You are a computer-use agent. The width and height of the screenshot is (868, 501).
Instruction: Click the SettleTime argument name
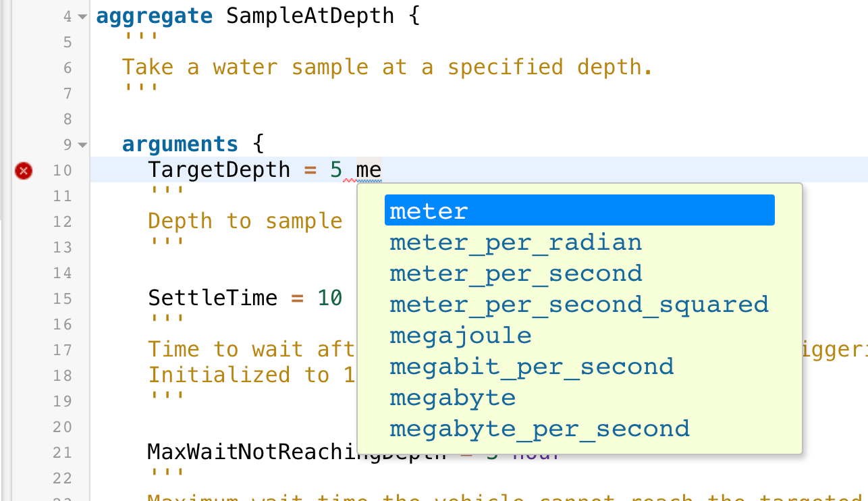(x=213, y=298)
